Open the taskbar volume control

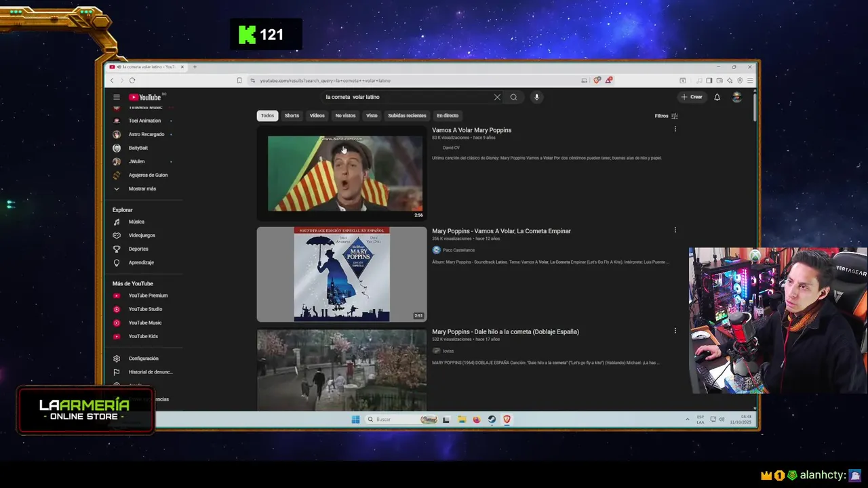coord(721,420)
